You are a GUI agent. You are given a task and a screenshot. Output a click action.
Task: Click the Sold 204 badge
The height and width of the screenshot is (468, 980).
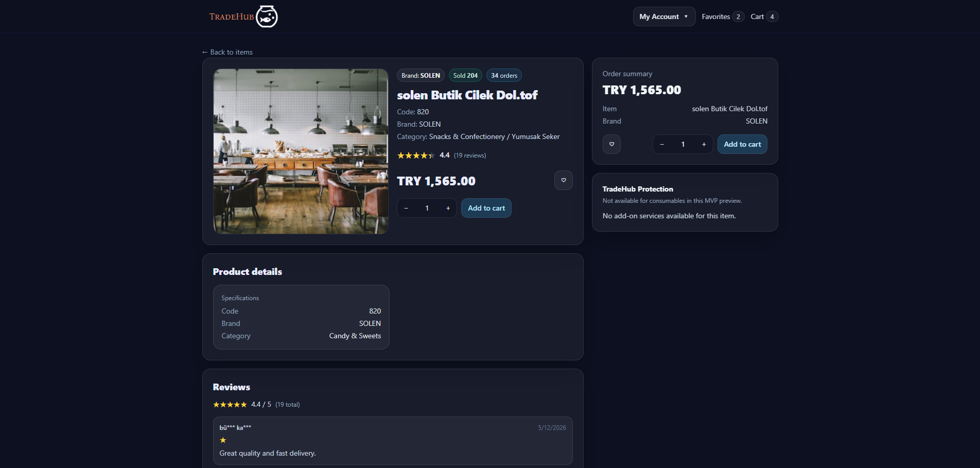pos(465,75)
